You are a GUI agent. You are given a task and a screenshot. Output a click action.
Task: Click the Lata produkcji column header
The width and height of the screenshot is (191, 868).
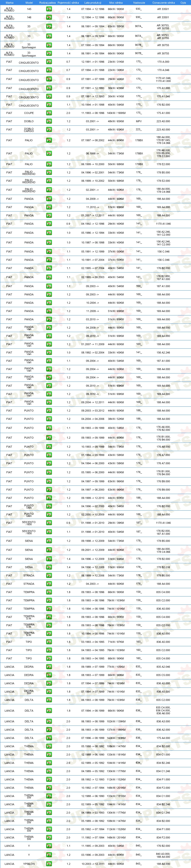point(93,3)
